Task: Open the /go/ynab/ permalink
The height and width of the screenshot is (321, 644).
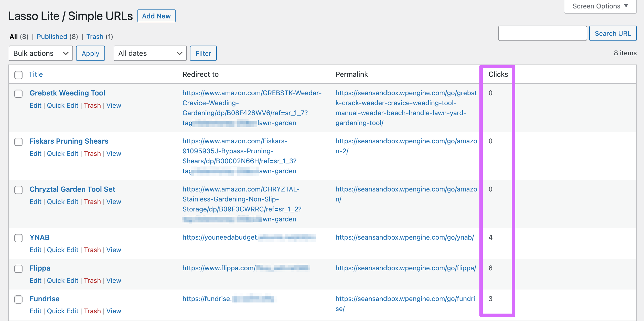Action: click(405, 237)
